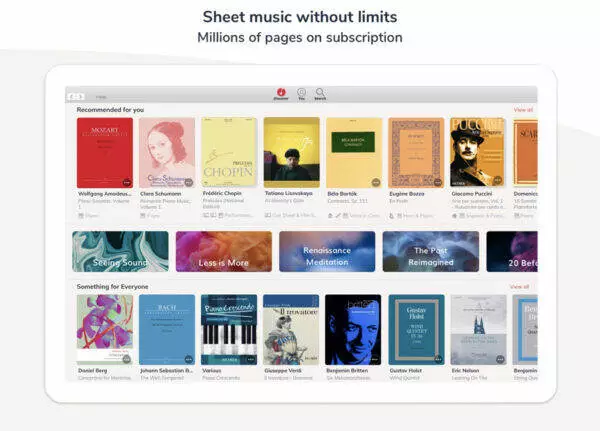Click composer name Giacomo Puccini
Image resolution: width=600 pixels, height=431 pixels.
(472, 194)
